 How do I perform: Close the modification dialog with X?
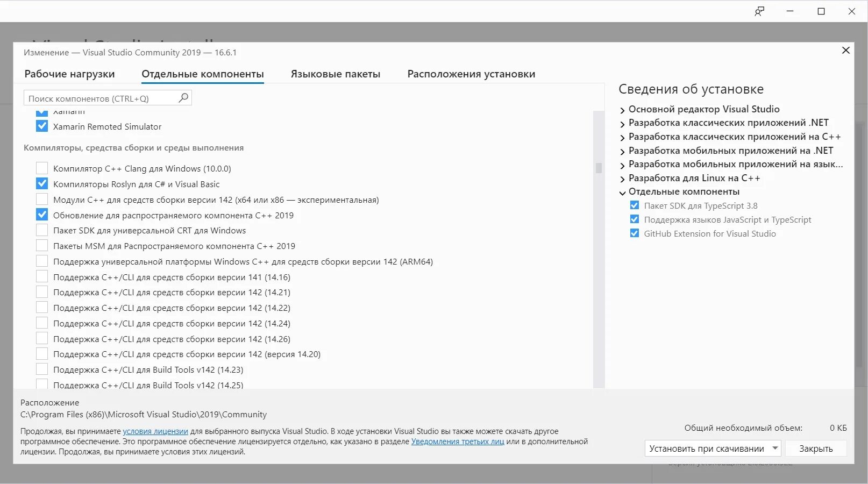click(x=845, y=51)
